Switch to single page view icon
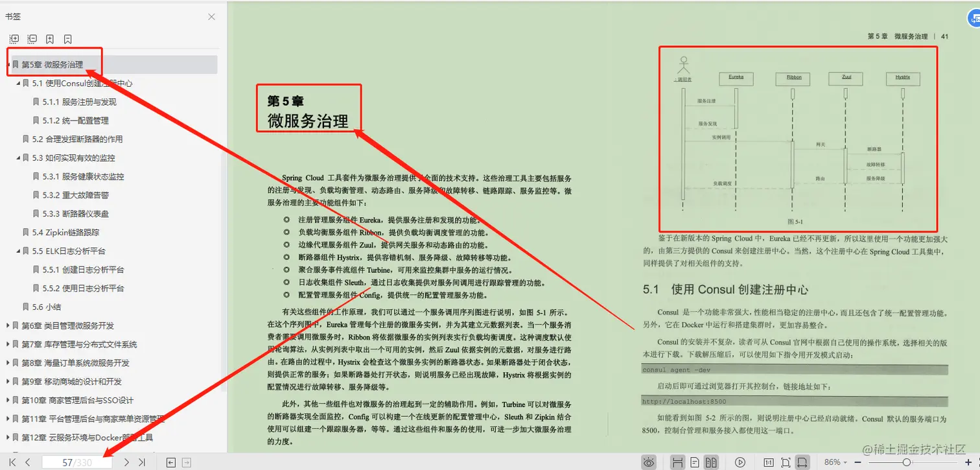 coord(694,462)
